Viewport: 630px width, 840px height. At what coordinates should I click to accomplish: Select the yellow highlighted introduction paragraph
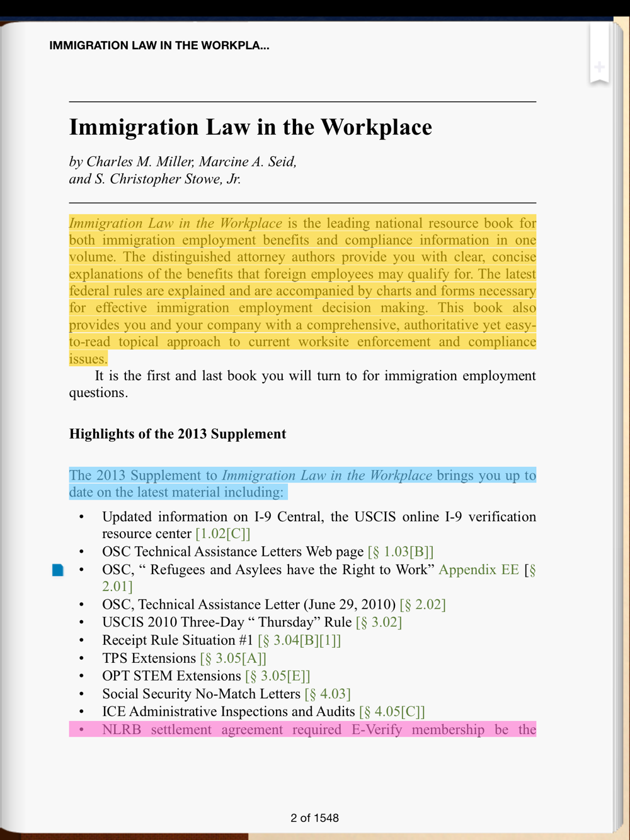(x=302, y=291)
